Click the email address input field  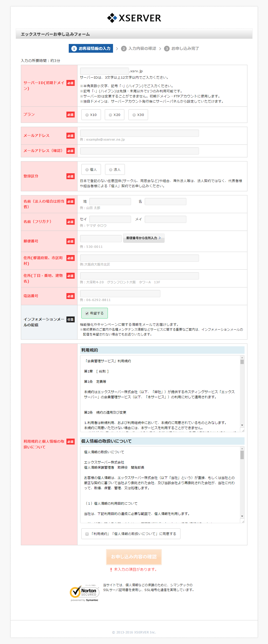coord(139,133)
